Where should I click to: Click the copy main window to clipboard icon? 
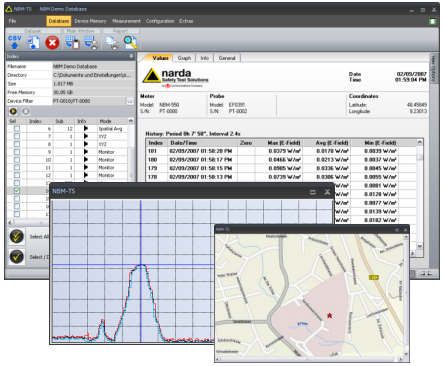pyautogui.click(x=72, y=43)
